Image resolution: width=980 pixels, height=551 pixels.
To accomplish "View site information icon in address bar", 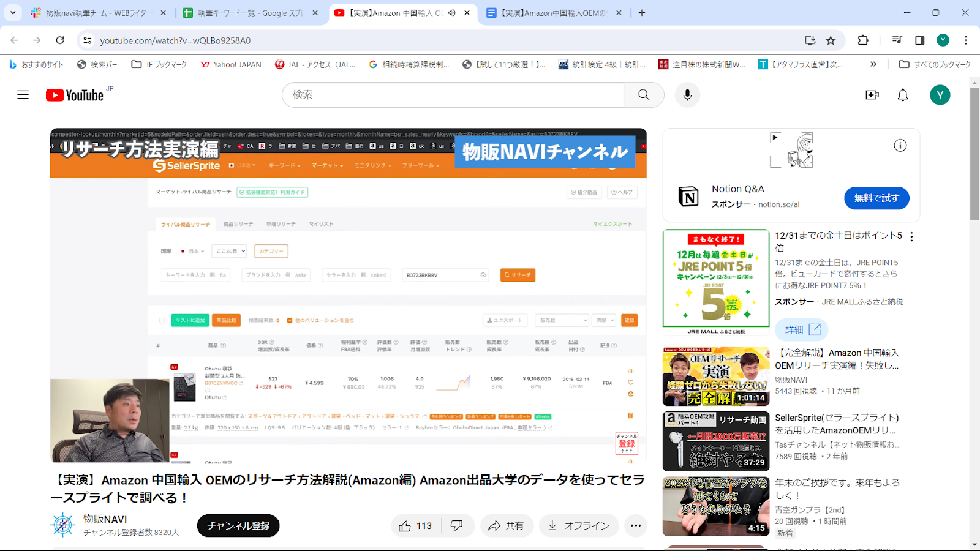I will point(88,40).
